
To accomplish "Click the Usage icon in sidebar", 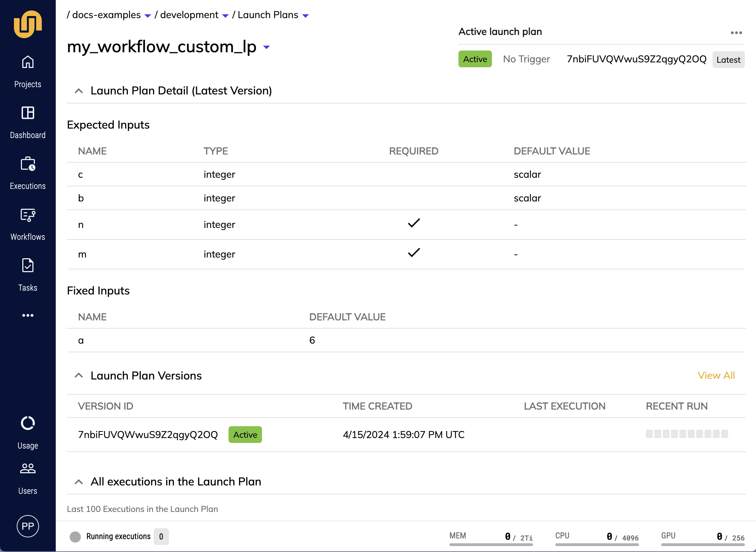I will pyautogui.click(x=28, y=422).
